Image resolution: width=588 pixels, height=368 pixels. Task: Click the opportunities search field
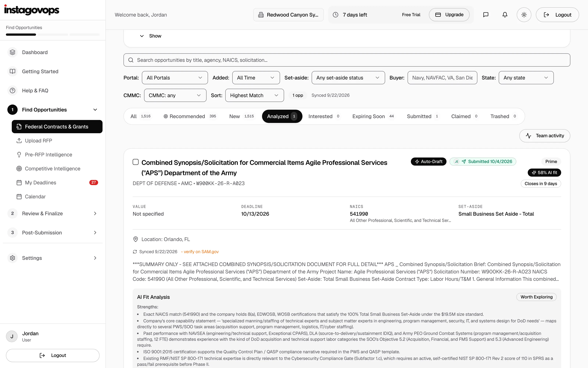[347, 60]
